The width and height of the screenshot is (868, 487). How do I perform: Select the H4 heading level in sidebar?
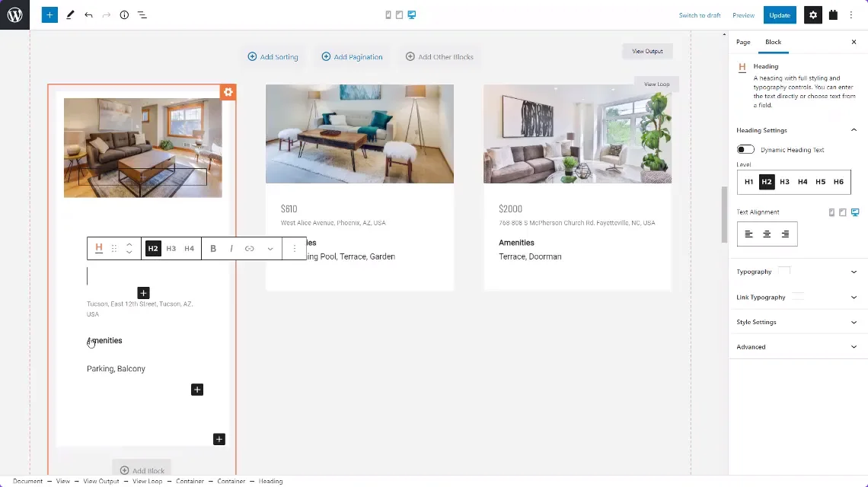(x=803, y=182)
